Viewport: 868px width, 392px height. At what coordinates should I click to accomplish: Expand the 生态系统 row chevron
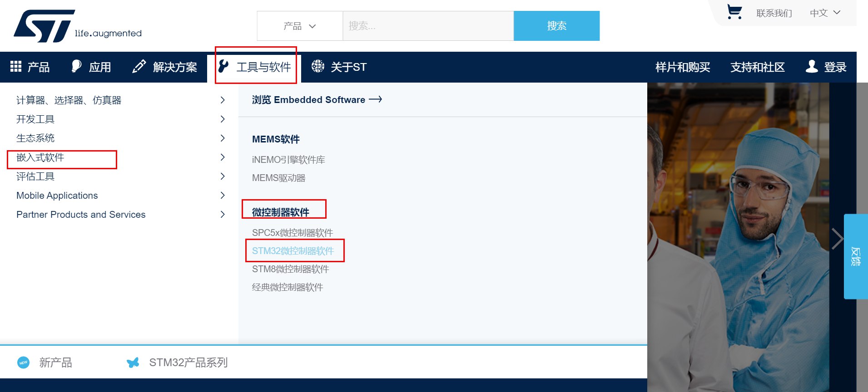223,138
